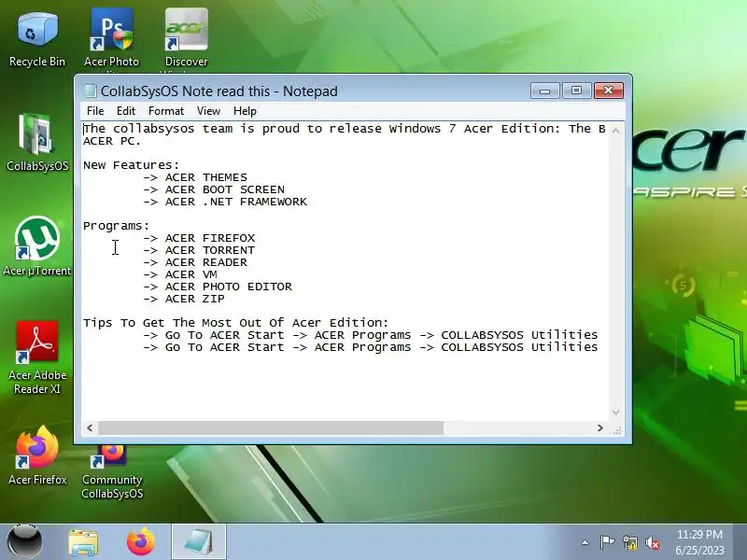Click the Notepad title bar icon
747x560 pixels.
(89, 91)
